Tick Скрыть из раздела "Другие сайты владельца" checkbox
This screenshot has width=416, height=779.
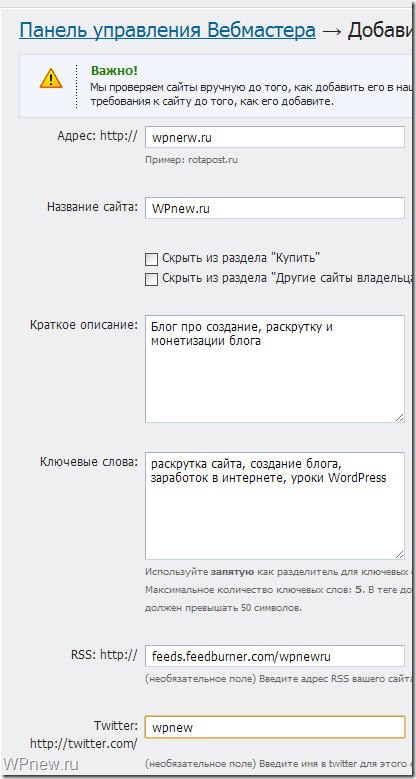pos(151,279)
